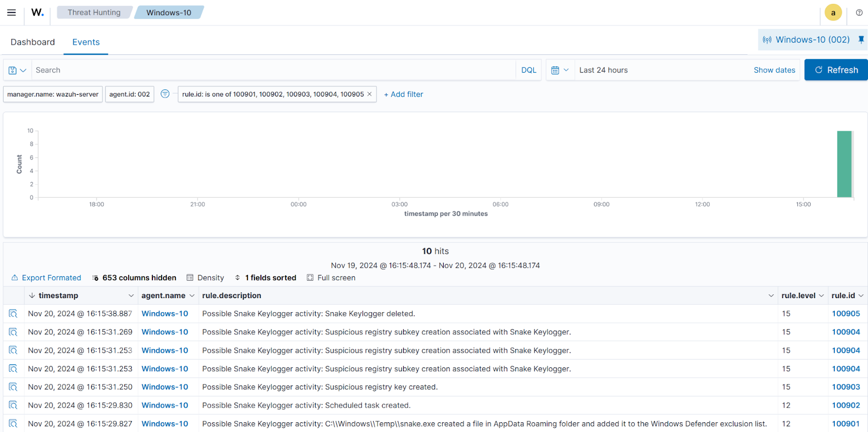This screenshot has height=432, width=868.
Task: Inspect the 16:15:29.830 event
Action: pos(13,405)
